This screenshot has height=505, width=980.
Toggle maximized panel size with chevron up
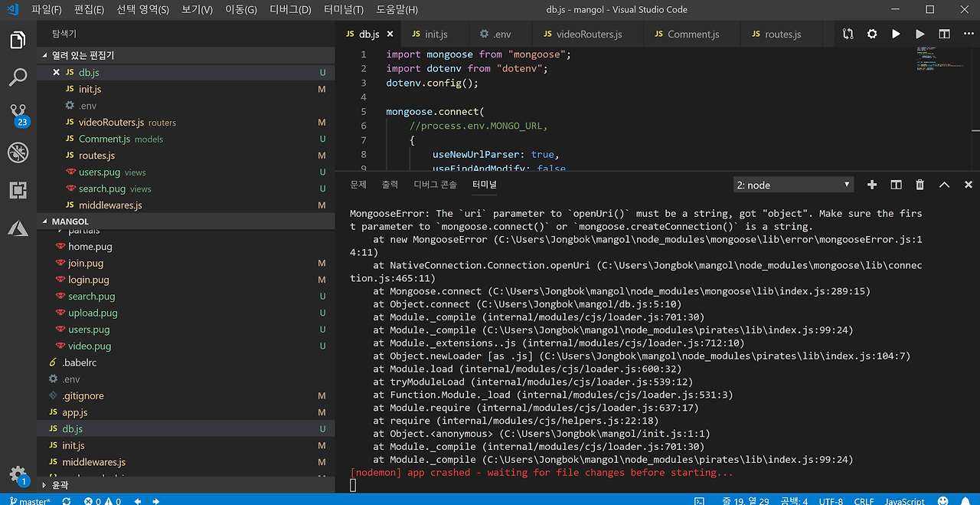tap(944, 185)
